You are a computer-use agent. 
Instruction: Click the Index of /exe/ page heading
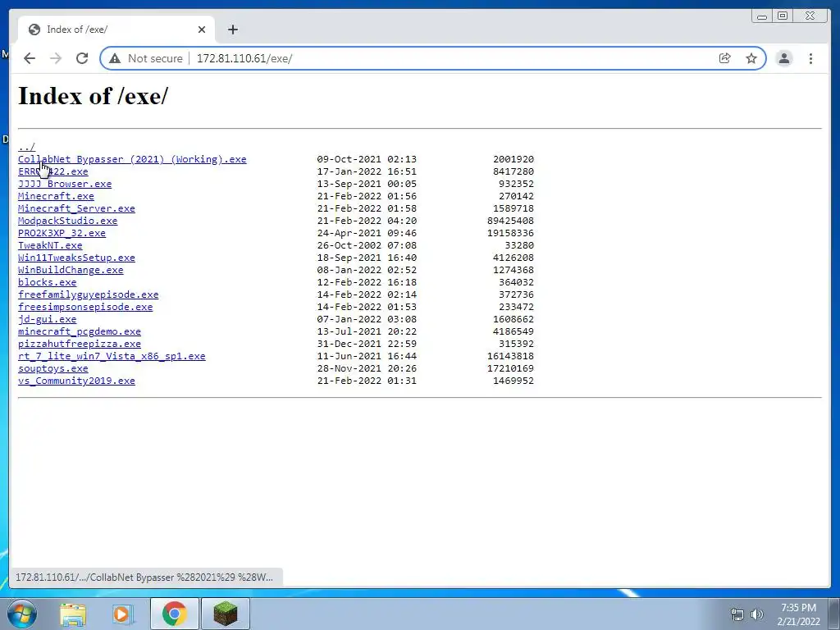click(x=94, y=97)
